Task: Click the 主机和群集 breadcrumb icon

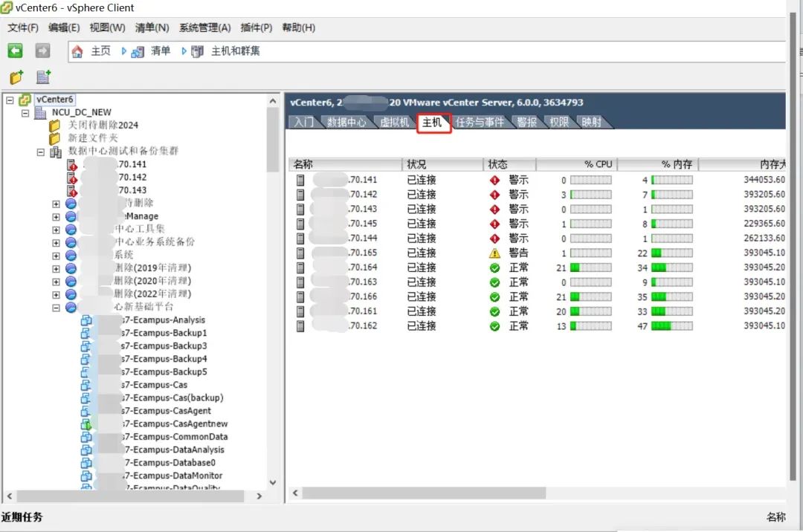Action: pos(197,52)
